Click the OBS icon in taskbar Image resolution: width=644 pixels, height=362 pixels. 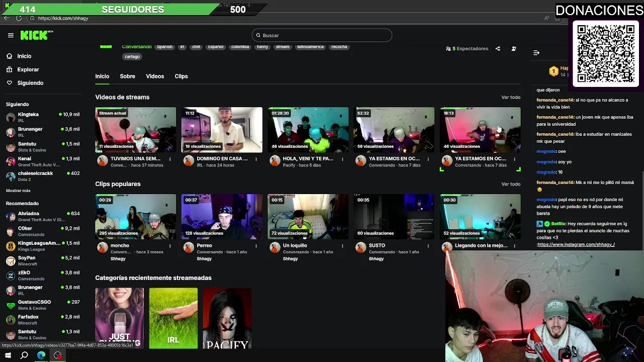coord(58,355)
